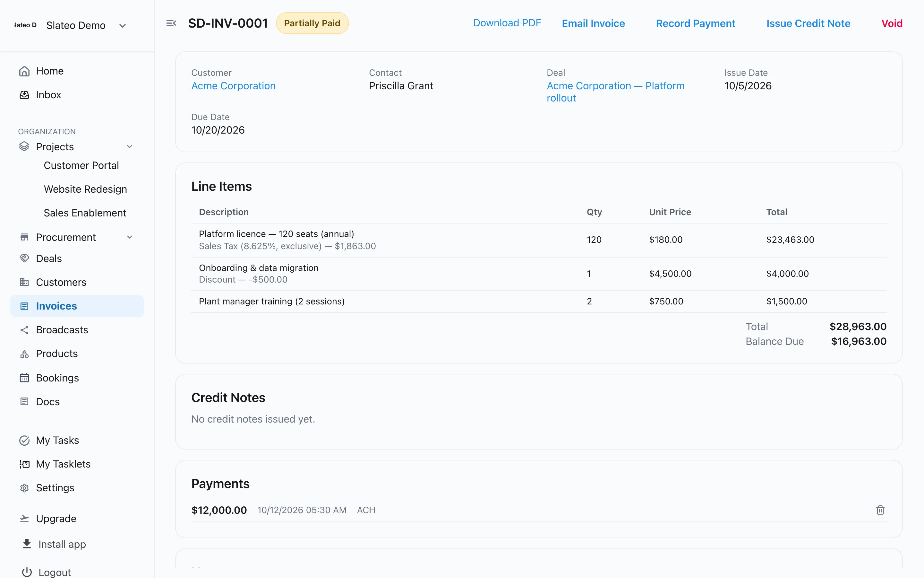Image resolution: width=924 pixels, height=578 pixels.
Task: Click Email Invoice
Action: (x=593, y=23)
